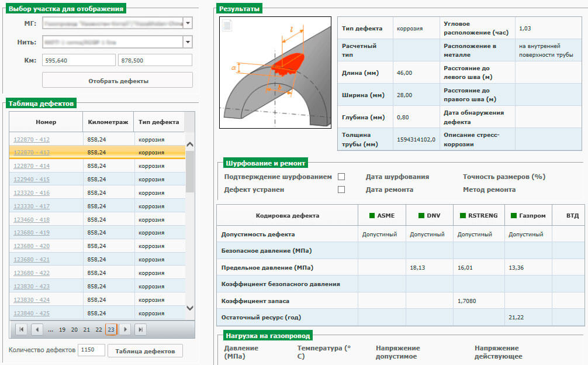Click the green ASME indicator square

point(372,215)
